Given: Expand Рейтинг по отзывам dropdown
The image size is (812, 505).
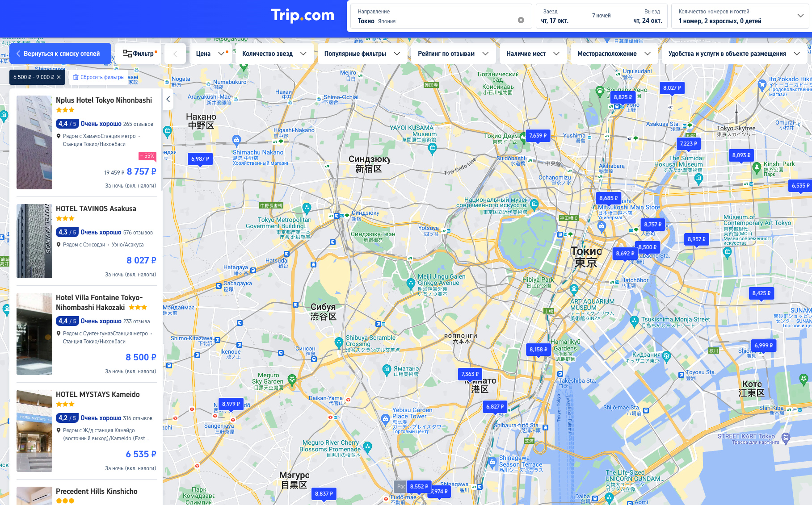Looking at the screenshot, I should coord(453,54).
